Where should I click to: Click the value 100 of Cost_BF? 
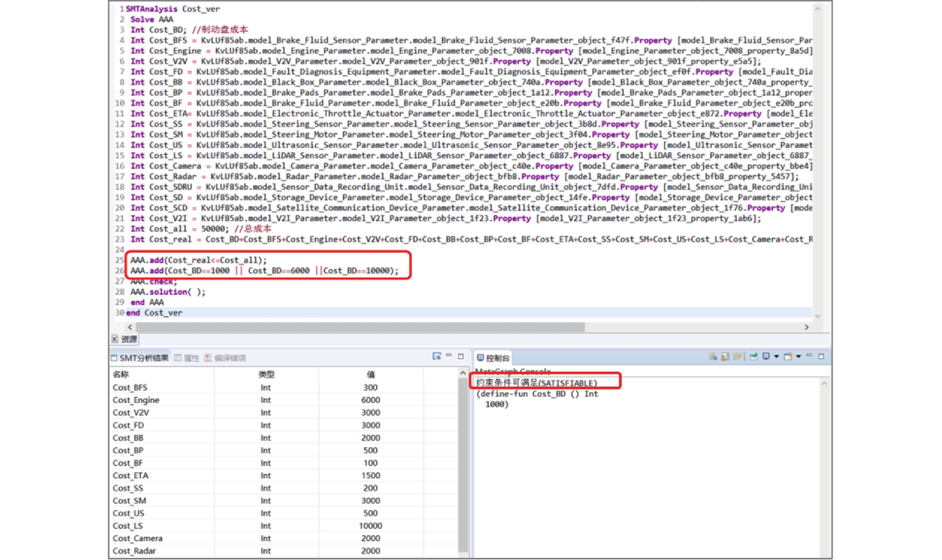point(371,463)
